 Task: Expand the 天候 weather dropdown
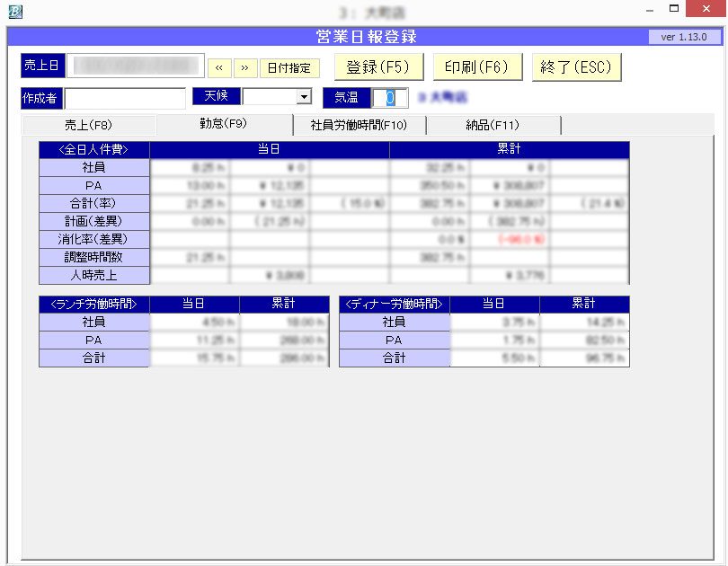click(x=304, y=97)
